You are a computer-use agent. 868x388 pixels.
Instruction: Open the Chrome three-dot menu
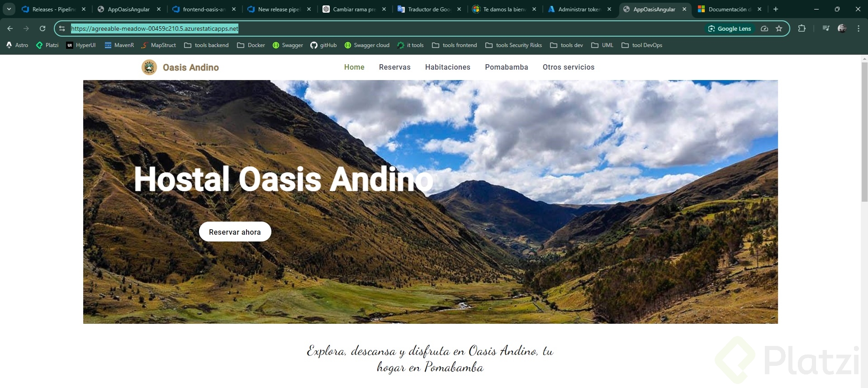859,28
